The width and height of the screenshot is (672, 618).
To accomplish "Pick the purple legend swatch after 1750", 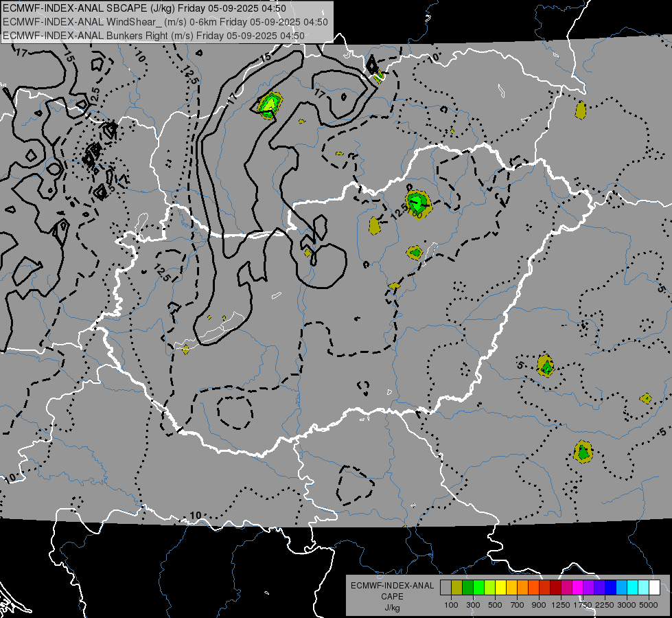I will 589,588.
